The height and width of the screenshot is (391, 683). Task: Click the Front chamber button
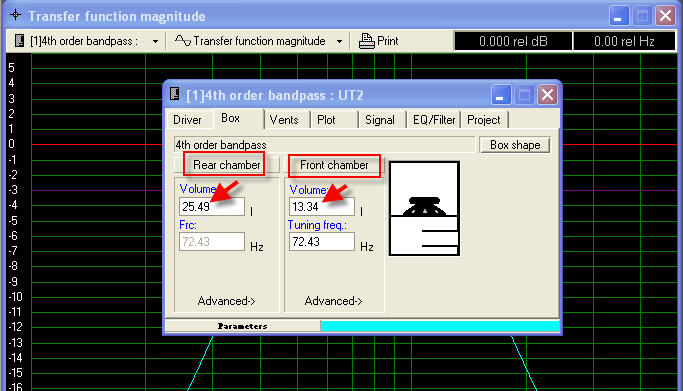point(334,165)
